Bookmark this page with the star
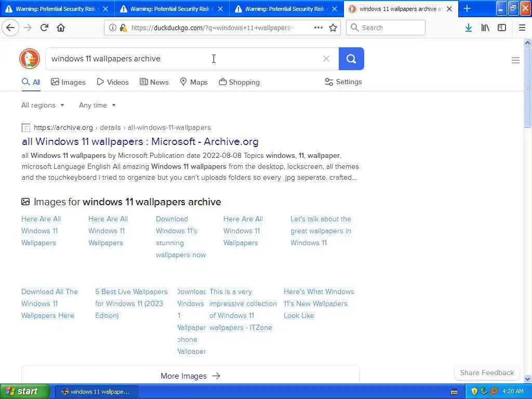Screen dimensions: 532x399 click(333, 28)
